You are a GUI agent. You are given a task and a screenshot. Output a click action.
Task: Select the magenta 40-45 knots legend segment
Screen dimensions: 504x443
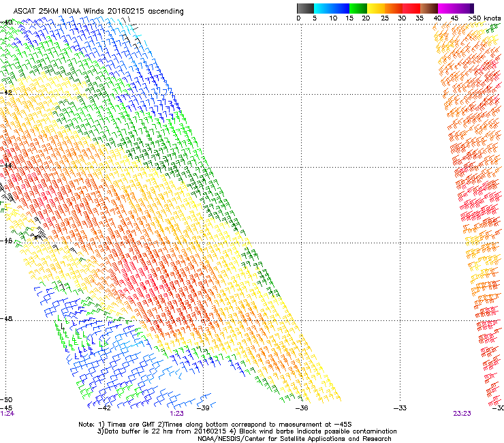coord(447,8)
